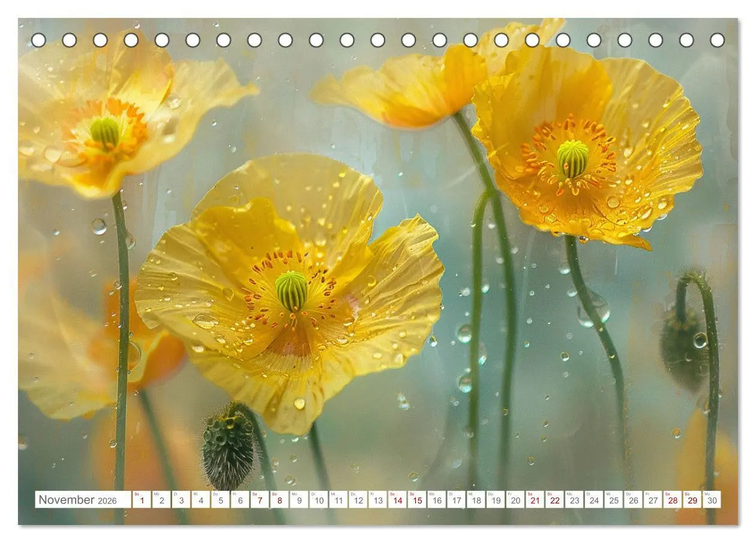Screen dimensions: 756x543
Task: Pick red Saturday date 28
Action: coord(672,499)
